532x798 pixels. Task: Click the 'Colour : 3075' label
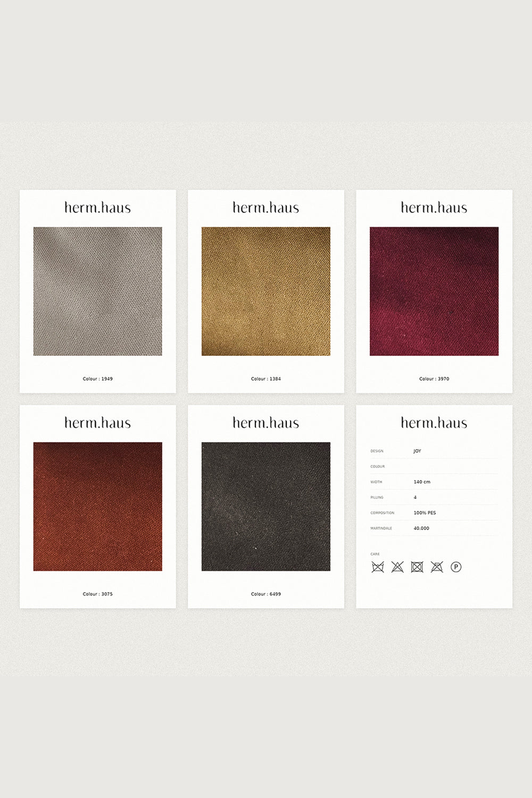point(98,594)
